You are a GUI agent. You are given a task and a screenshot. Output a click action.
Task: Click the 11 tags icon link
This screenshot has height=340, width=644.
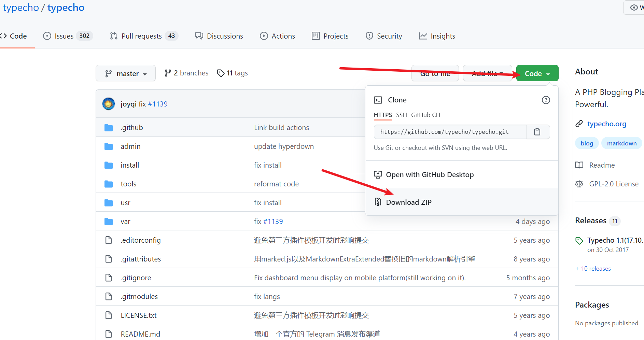tap(221, 73)
